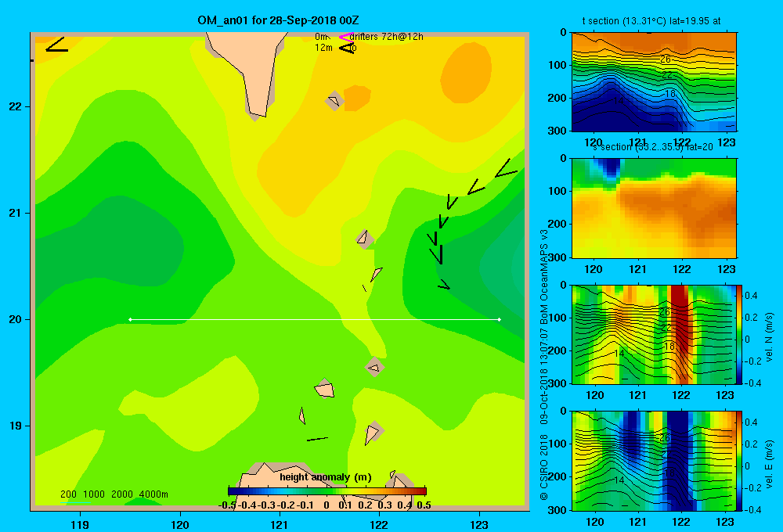Click longitude label '123' under main map

click(x=479, y=524)
